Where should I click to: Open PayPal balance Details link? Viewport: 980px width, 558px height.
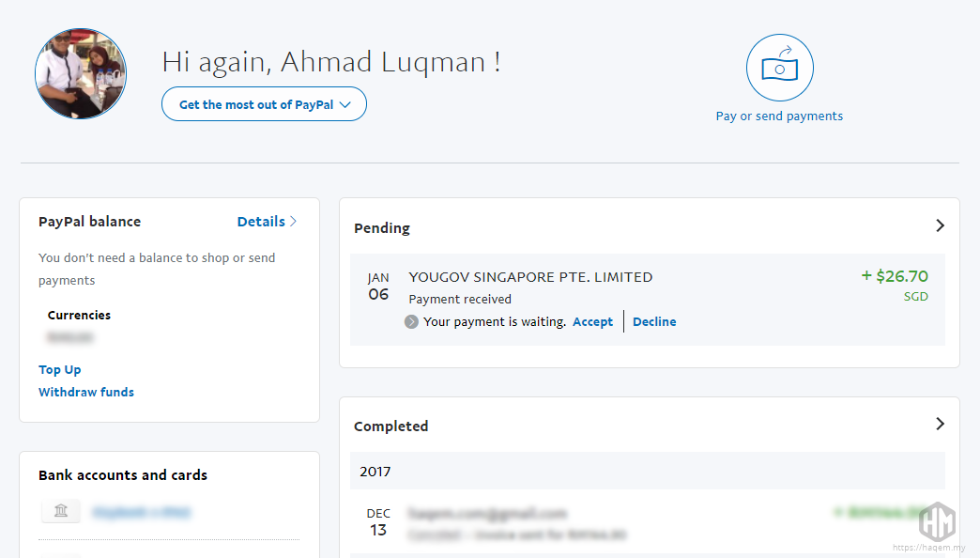261,222
